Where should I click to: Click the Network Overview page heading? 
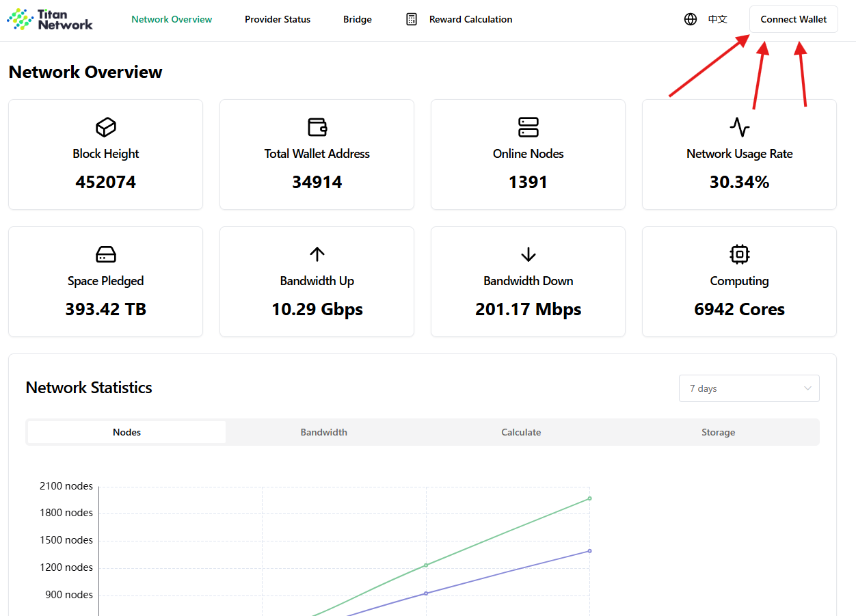[x=85, y=72]
